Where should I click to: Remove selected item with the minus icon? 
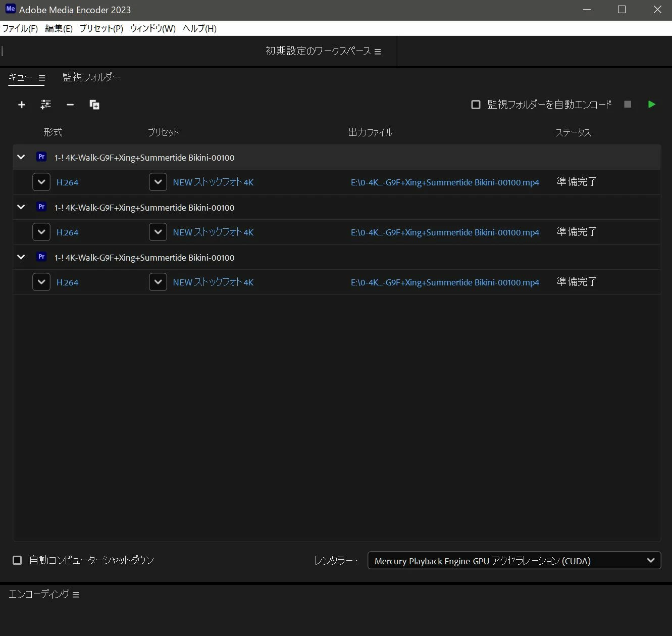click(70, 105)
